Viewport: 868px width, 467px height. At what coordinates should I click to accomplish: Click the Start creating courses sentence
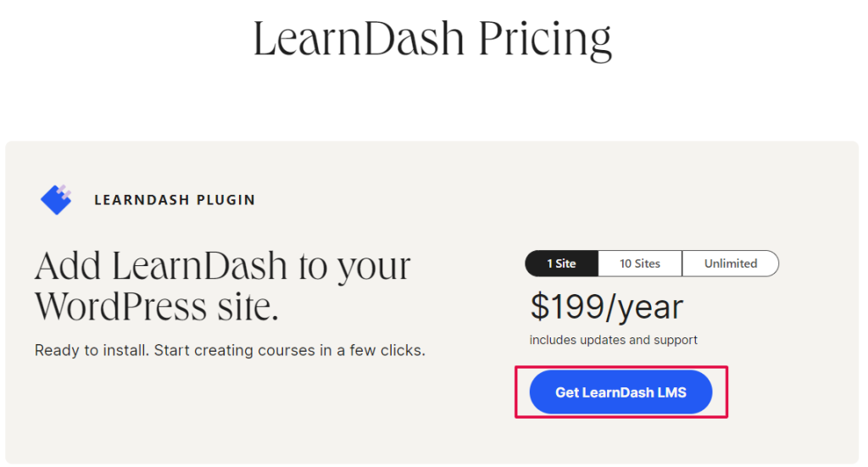coord(290,350)
